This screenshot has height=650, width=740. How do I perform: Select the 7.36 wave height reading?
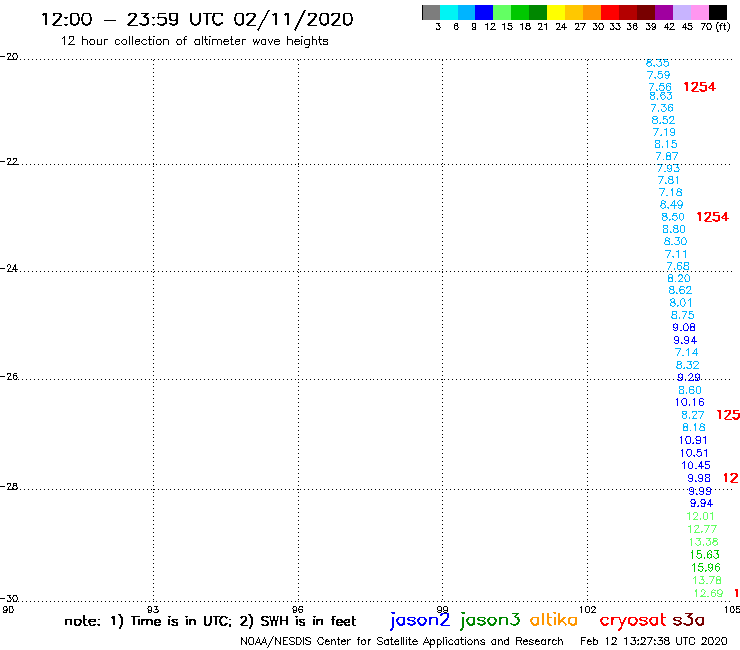[662, 108]
